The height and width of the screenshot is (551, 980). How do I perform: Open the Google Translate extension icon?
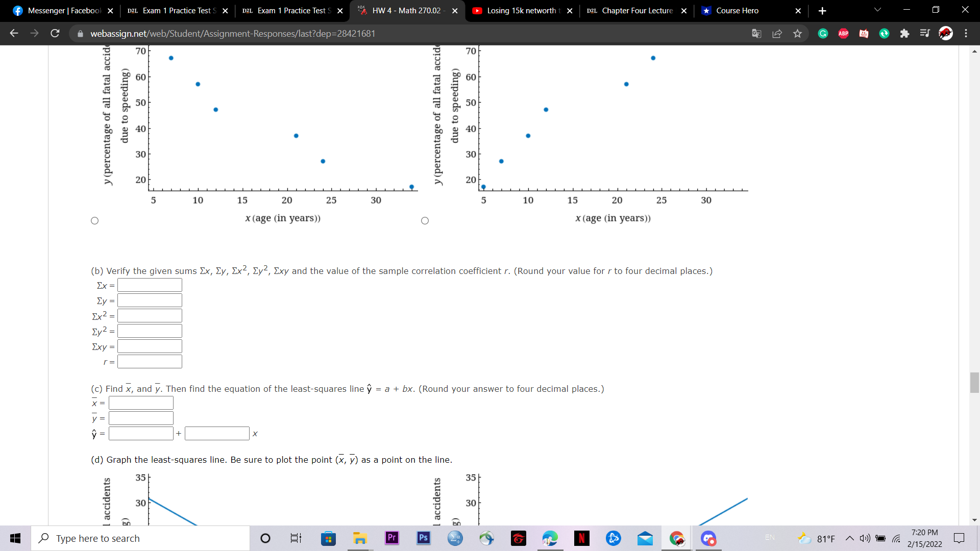[x=756, y=33]
